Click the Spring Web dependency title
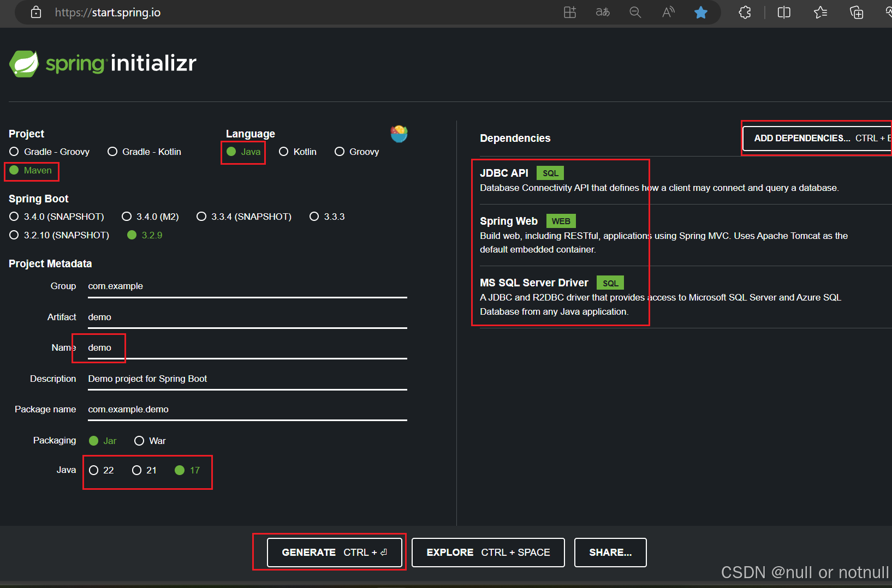 click(x=509, y=221)
